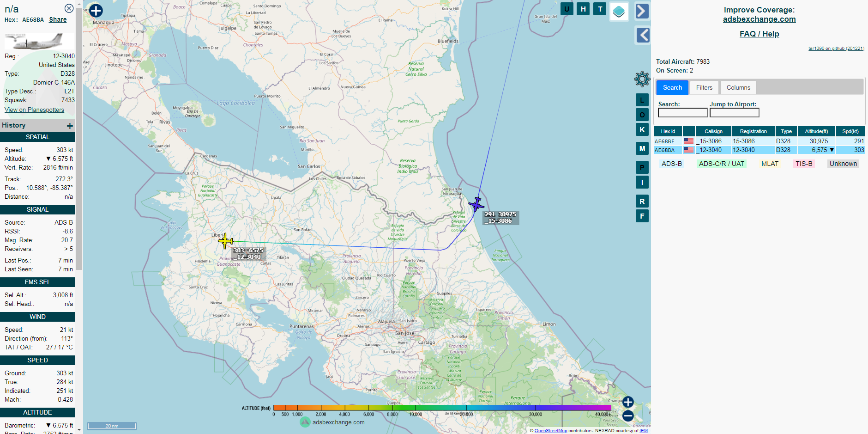View the Dornier aircraft photo thumbnail

[x=39, y=40]
